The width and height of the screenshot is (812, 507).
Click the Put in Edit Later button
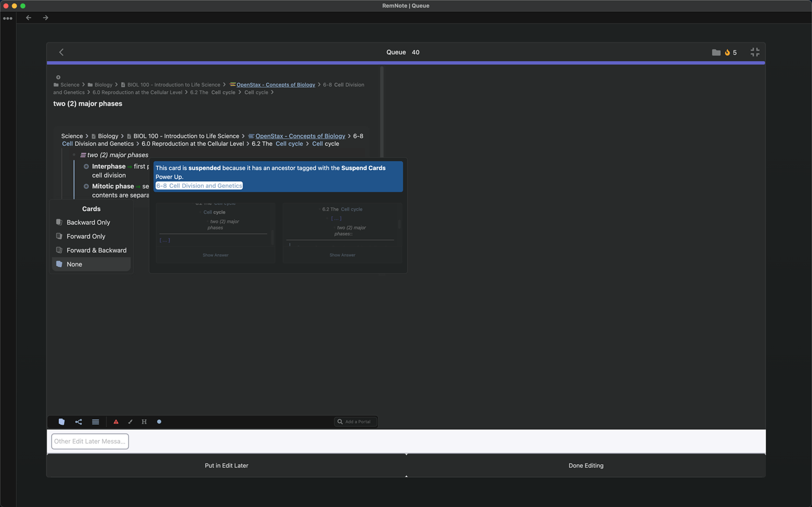[227, 465]
